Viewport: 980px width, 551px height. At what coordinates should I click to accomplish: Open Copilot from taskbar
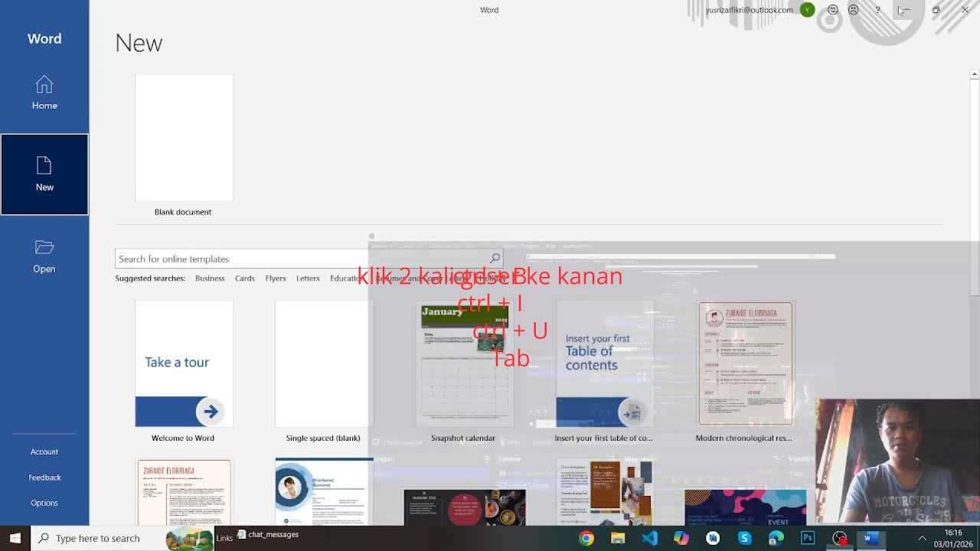[x=681, y=539]
